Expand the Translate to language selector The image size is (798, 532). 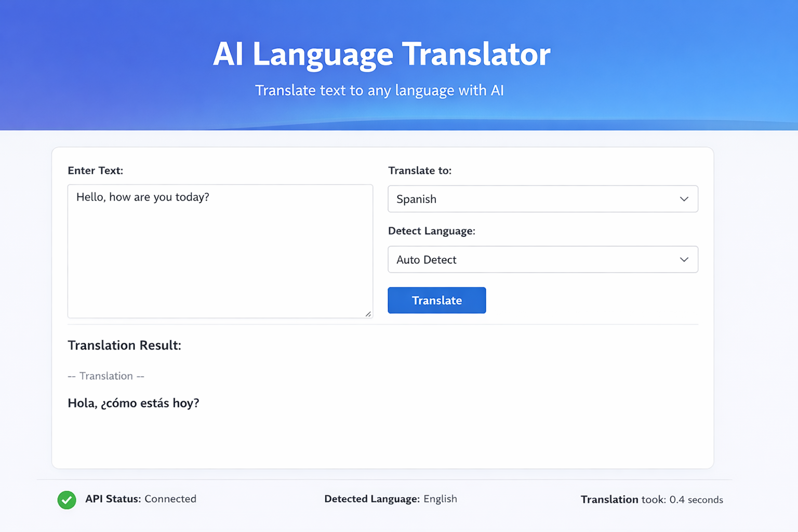543,199
